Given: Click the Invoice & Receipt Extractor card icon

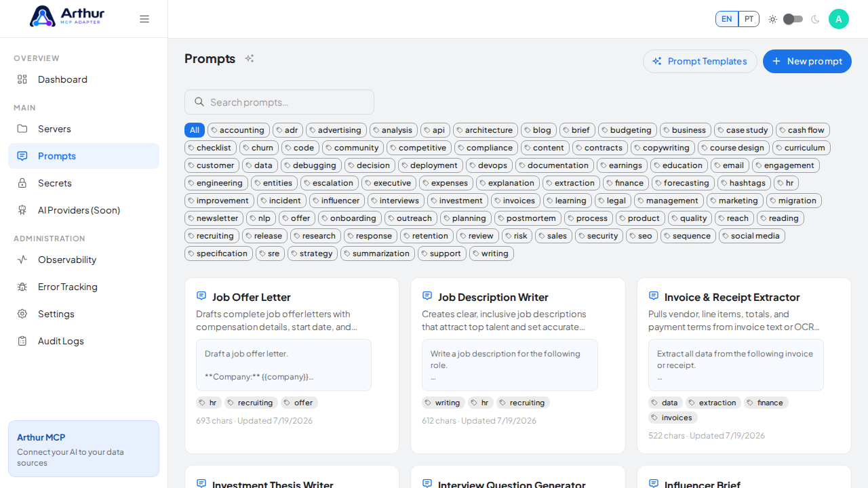Looking at the screenshot, I should click(x=654, y=296).
